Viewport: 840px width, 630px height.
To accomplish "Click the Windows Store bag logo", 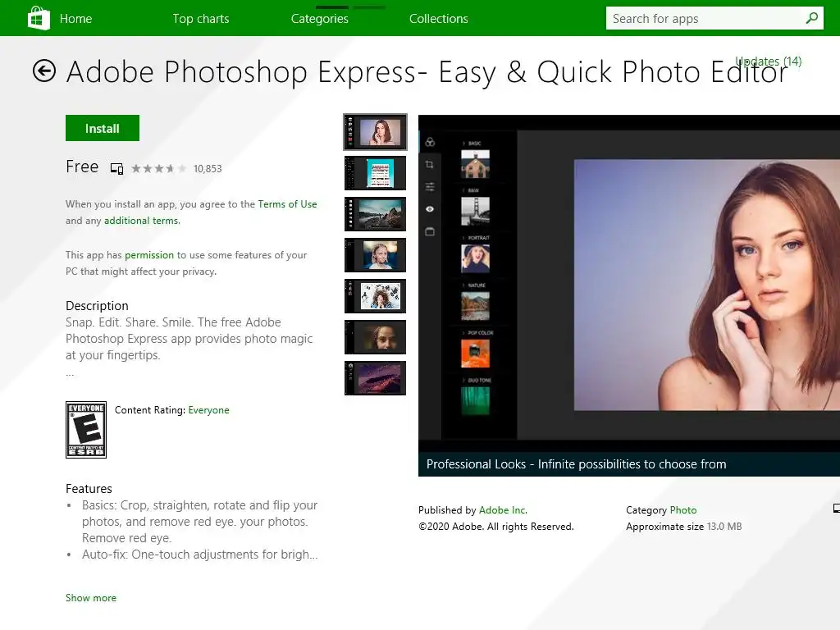I will pyautogui.click(x=39, y=18).
